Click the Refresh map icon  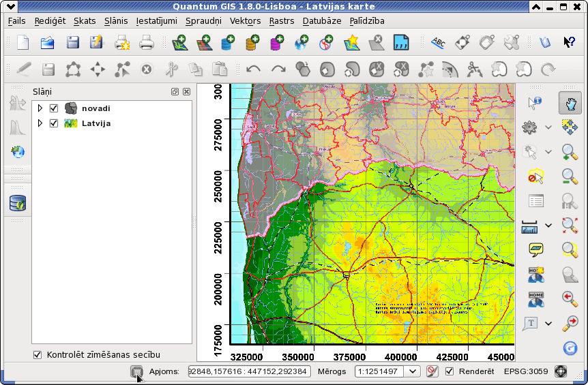tap(570, 348)
